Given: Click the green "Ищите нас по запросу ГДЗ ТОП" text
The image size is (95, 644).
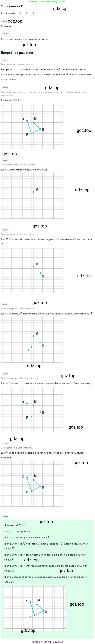Looking at the screenshot, I should 47,2.
